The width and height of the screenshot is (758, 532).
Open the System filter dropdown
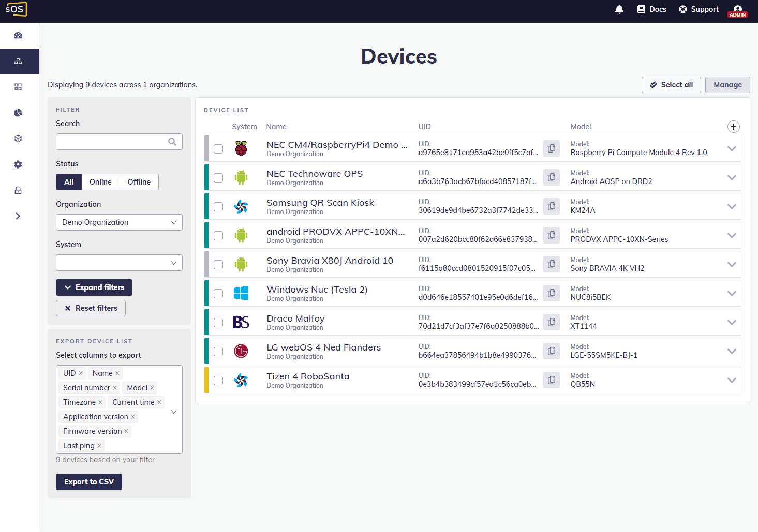click(x=119, y=262)
